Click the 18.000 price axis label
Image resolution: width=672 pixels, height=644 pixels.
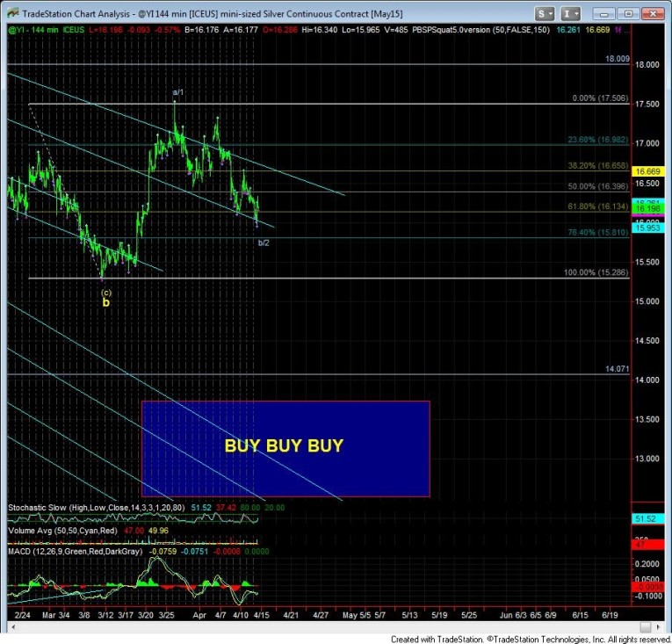point(647,65)
